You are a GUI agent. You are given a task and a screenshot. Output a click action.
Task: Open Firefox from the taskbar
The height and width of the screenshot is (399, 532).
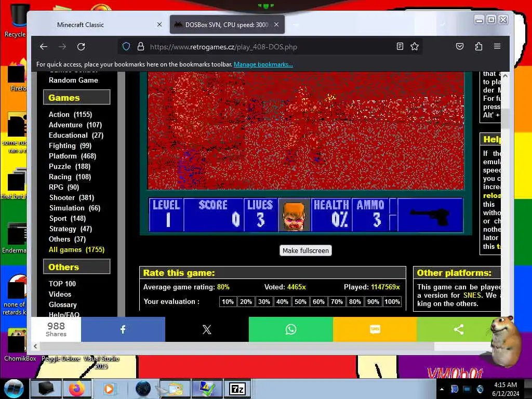point(77,389)
